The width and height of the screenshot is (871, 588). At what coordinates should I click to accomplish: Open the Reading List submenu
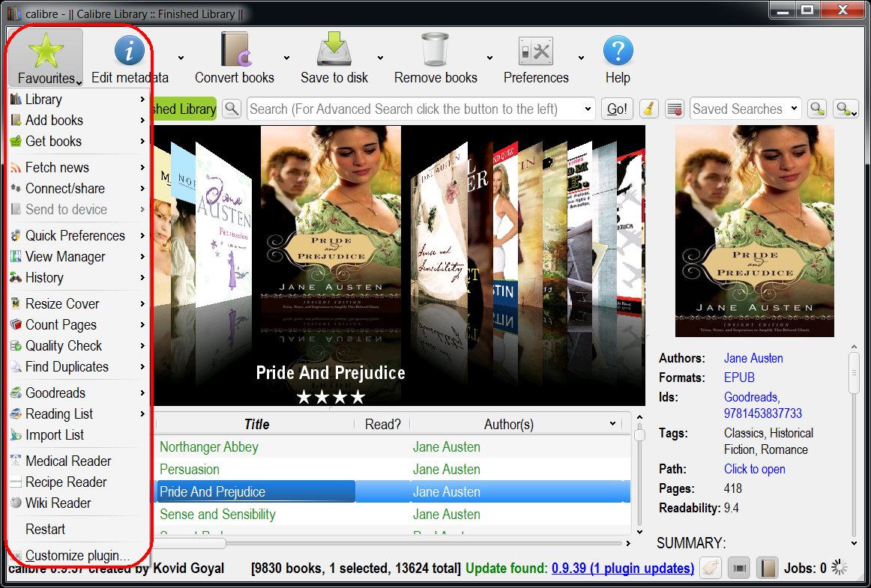[78, 415]
